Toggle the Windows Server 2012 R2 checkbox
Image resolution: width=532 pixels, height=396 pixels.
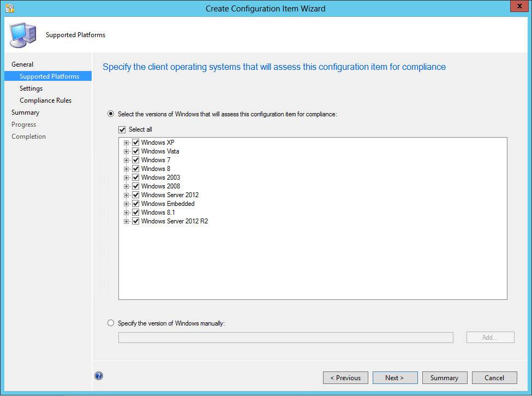[135, 221]
